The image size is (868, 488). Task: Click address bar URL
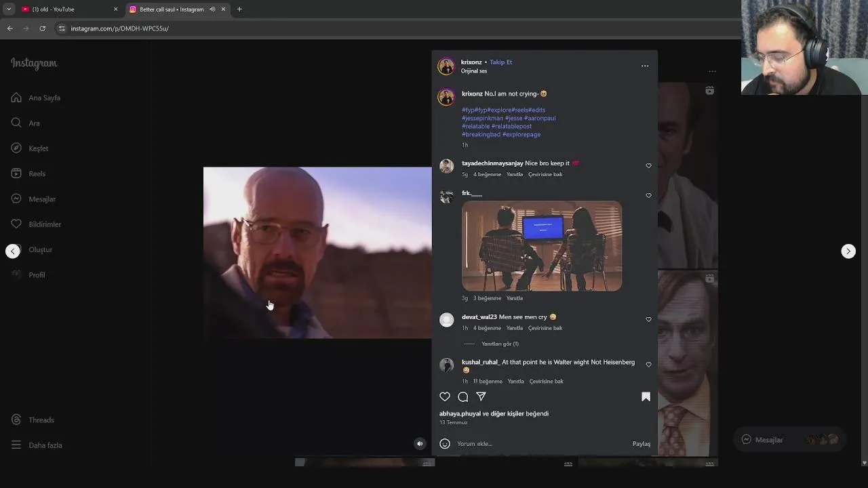(x=120, y=28)
